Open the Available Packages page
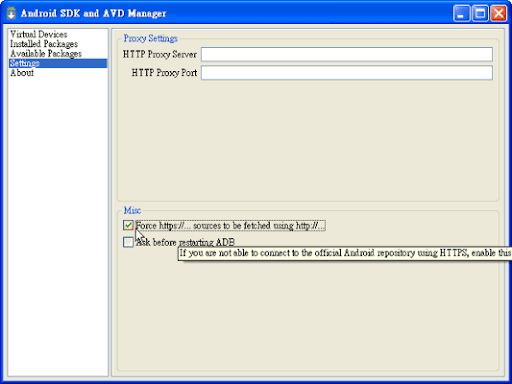512x384 pixels. pyautogui.click(x=46, y=54)
